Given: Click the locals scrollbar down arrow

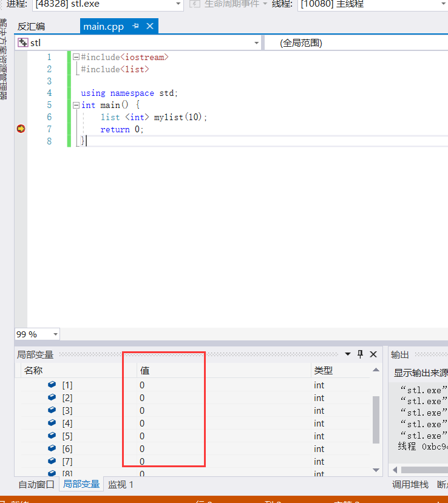Looking at the screenshot, I should (x=376, y=470).
